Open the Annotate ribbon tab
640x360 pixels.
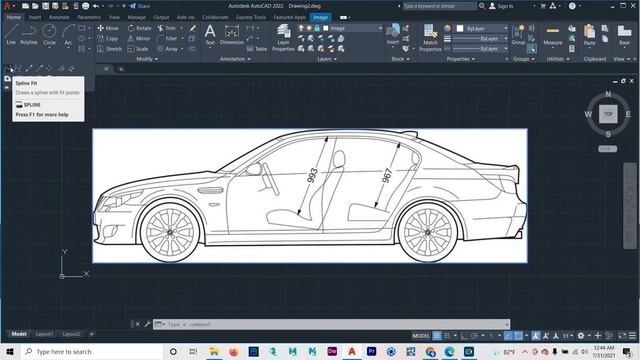59,17
